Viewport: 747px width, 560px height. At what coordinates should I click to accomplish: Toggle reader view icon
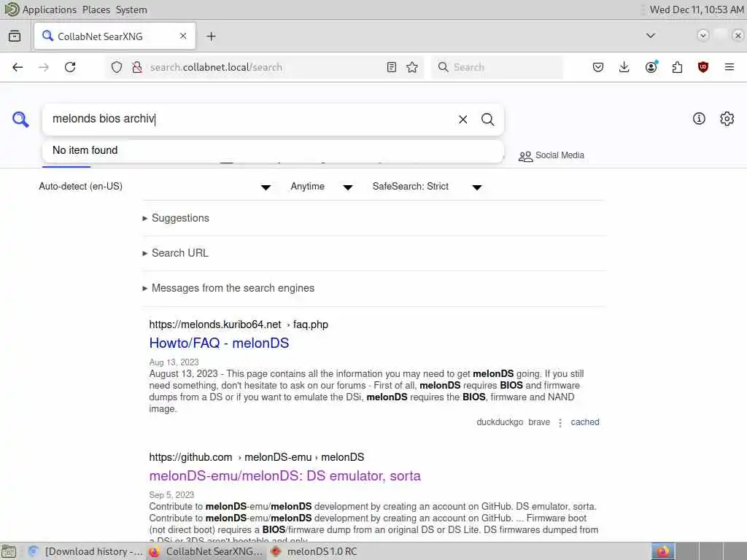(x=392, y=67)
